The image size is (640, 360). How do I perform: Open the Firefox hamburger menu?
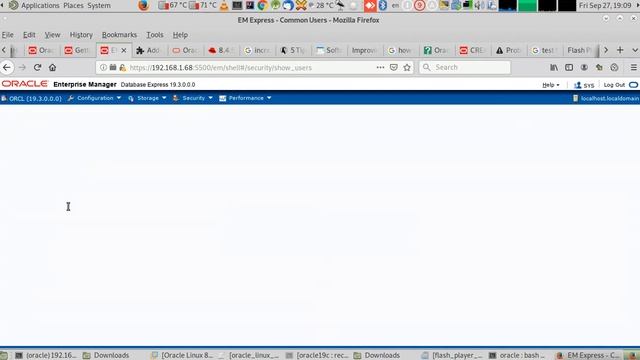(633, 67)
